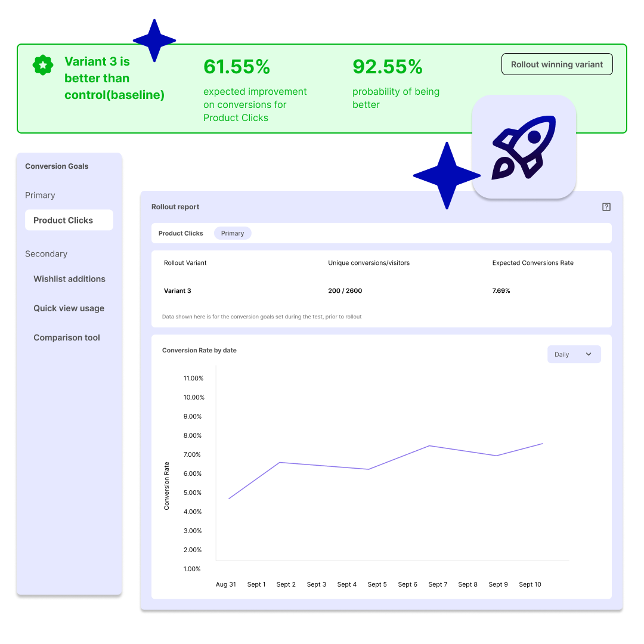The image size is (644, 644).
Task: Expand the Secondary goals section
Action: [46, 253]
